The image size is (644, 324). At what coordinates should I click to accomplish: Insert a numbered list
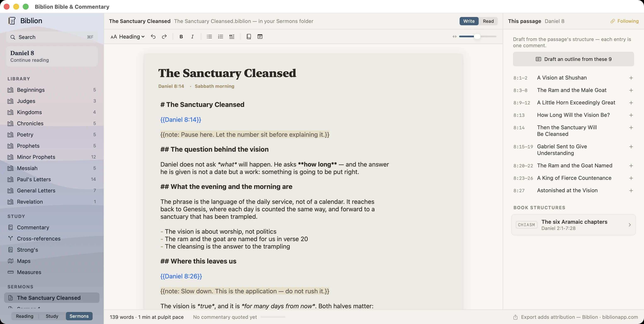coord(220,37)
